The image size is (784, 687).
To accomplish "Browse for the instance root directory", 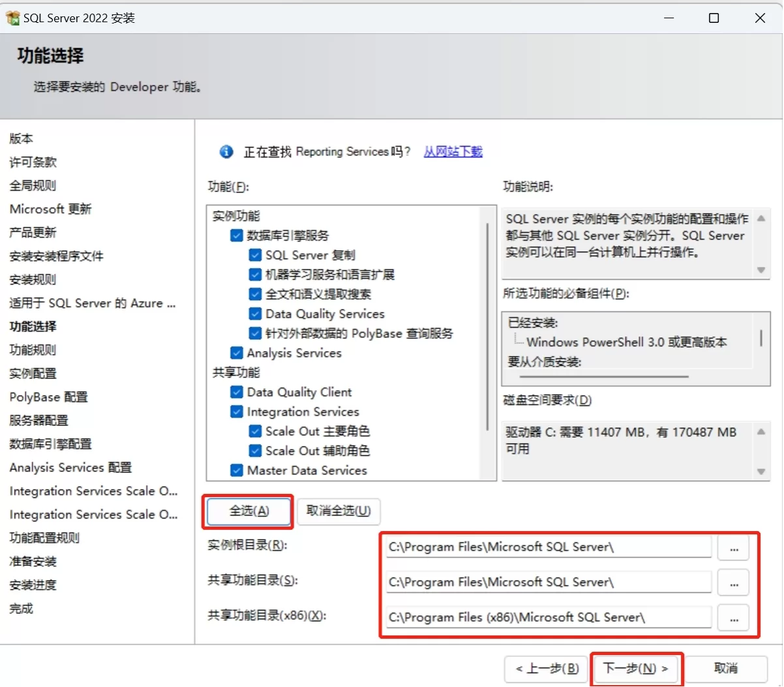I will pos(733,548).
